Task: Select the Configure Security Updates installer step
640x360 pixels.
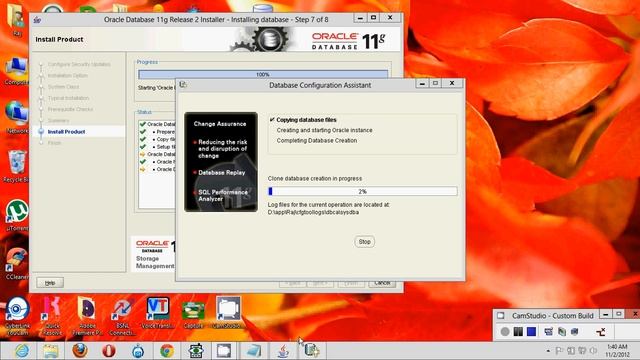Action: (x=79, y=64)
